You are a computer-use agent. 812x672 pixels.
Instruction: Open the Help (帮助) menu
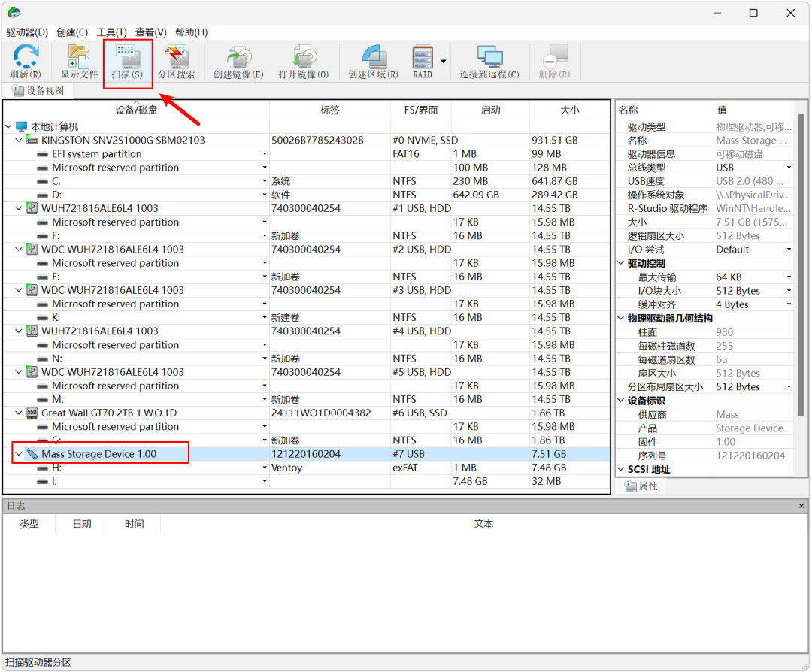pyautogui.click(x=191, y=32)
